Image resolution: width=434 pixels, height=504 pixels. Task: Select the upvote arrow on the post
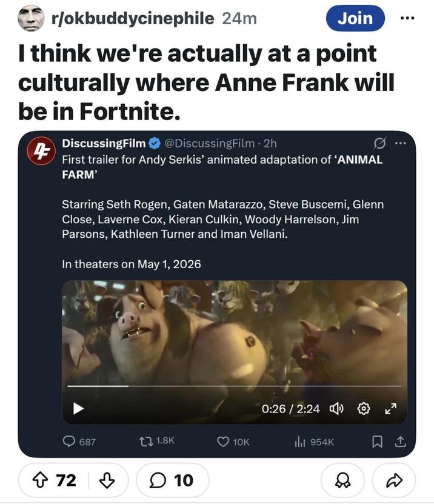pyautogui.click(x=39, y=480)
